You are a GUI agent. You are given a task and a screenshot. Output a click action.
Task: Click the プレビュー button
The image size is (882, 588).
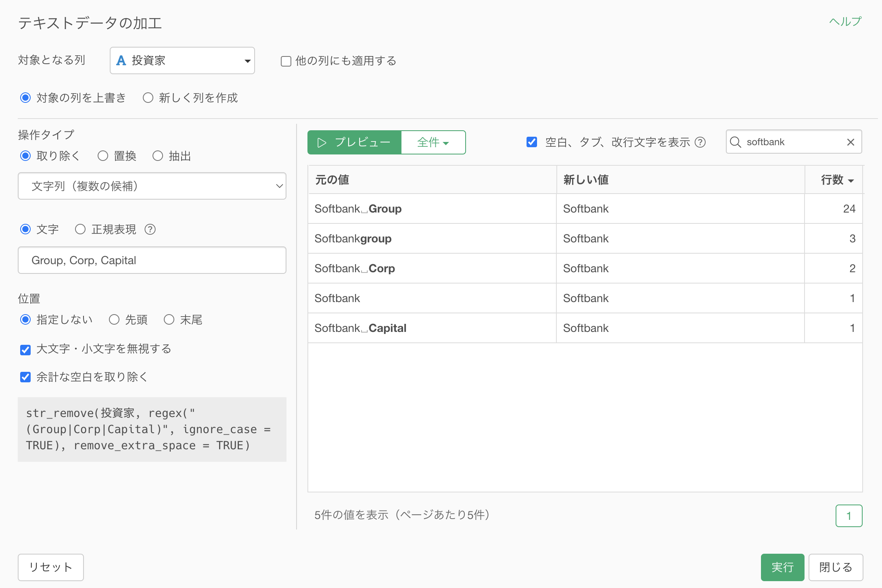pos(354,142)
